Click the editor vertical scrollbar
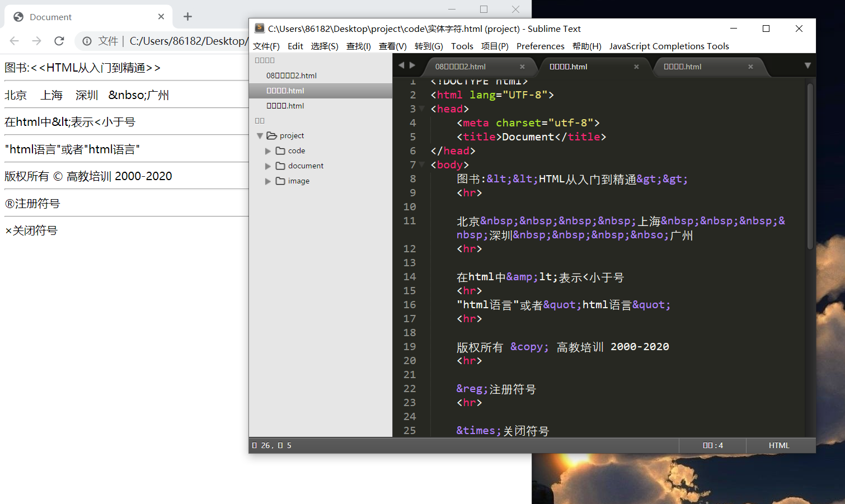This screenshot has height=504, width=845. coord(810,166)
